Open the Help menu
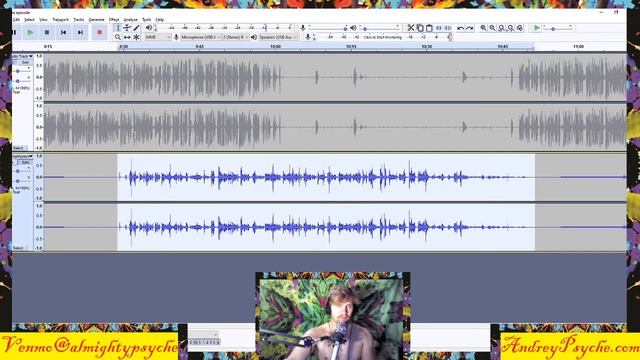 coord(160,20)
